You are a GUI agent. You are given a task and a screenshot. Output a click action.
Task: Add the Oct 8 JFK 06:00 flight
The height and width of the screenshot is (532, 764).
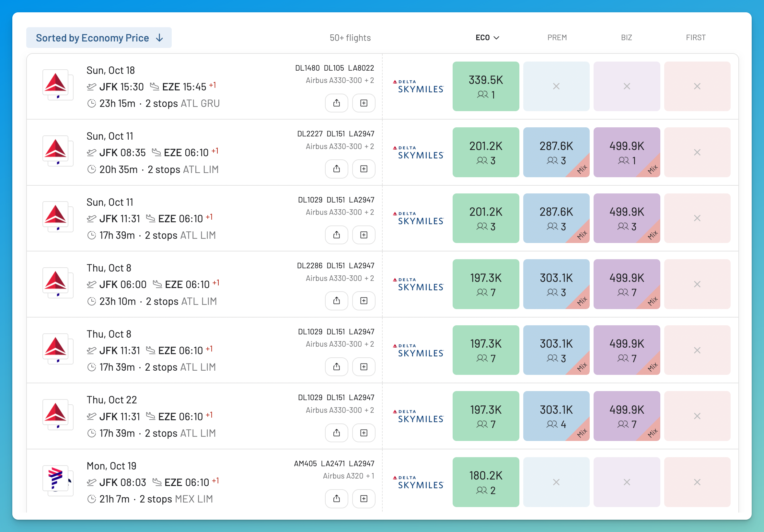(364, 301)
